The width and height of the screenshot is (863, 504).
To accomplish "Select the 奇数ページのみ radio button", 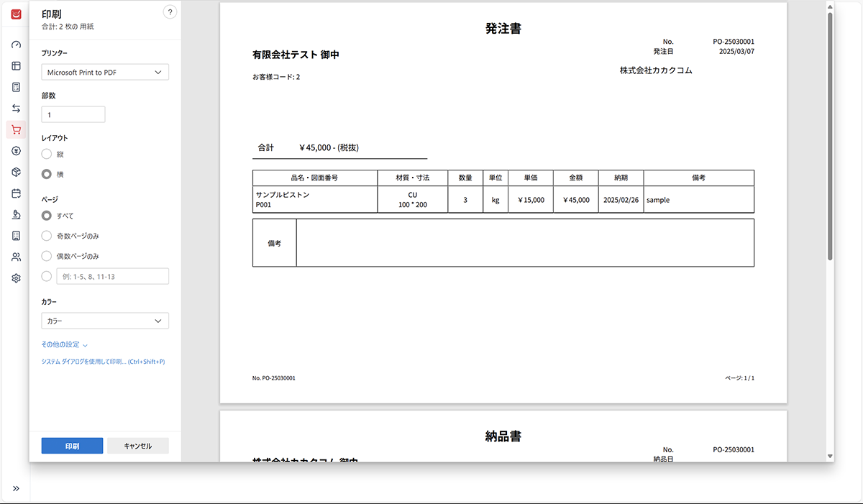I will [47, 236].
